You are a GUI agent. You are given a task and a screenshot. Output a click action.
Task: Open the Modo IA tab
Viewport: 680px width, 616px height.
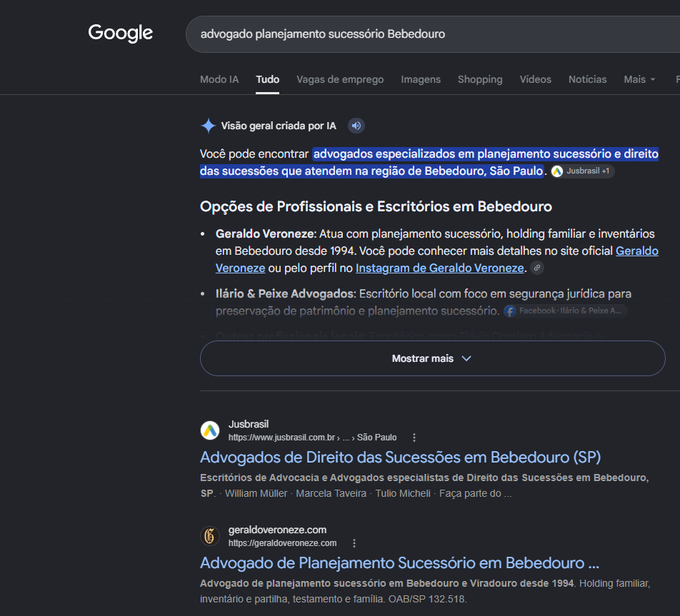click(219, 79)
